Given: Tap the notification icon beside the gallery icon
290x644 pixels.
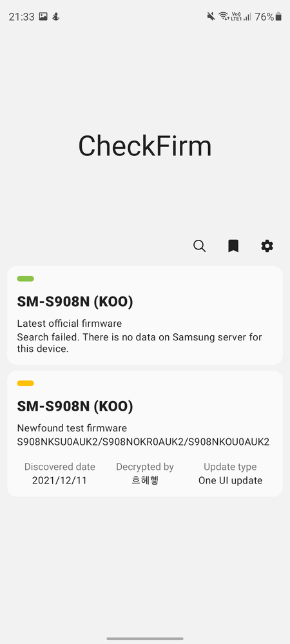Looking at the screenshot, I should 56,16.
